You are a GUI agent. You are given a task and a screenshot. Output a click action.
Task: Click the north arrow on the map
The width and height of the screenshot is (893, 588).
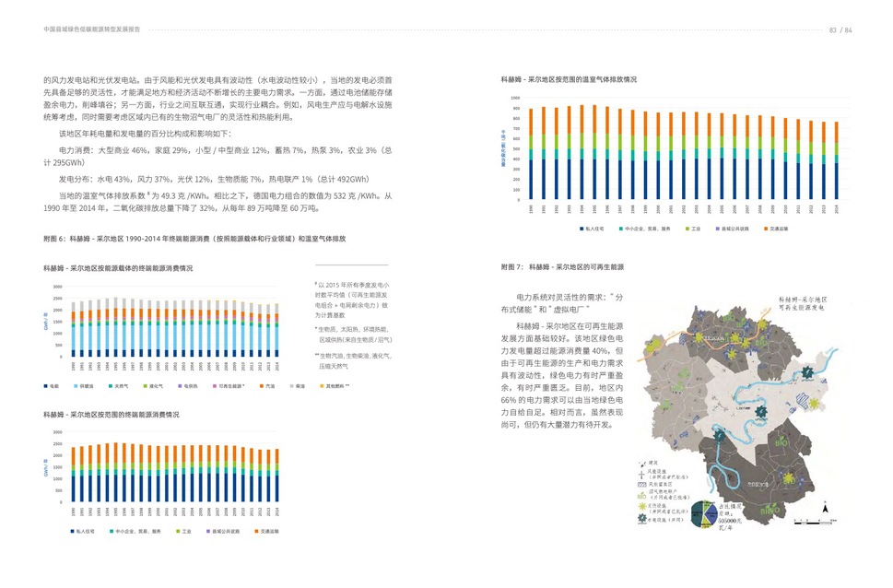click(x=825, y=507)
